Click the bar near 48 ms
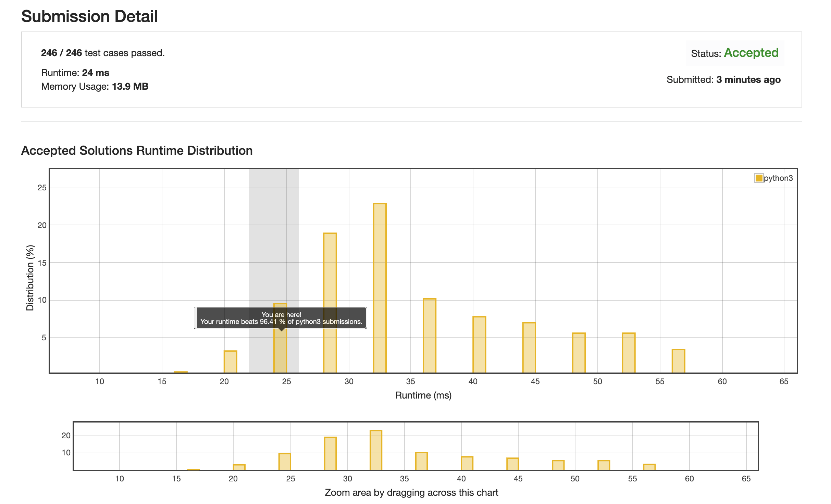The image size is (831, 504). pos(579,353)
